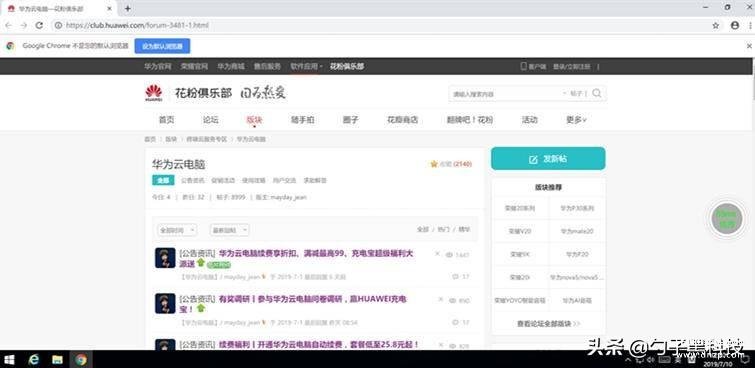This screenshot has width=755, height=368.
Task: Expand the 更多 navigation dropdown
Action: tap(576, 120)
